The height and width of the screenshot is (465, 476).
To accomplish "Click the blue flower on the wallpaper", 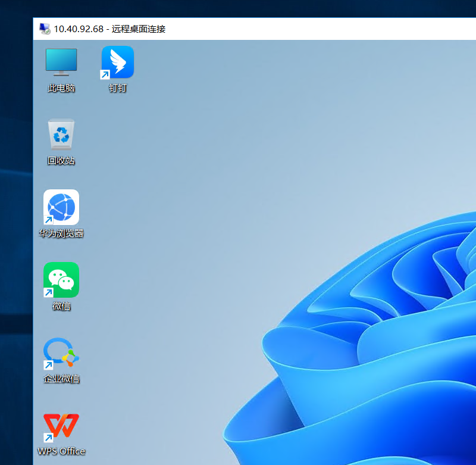I will [369, 357].
